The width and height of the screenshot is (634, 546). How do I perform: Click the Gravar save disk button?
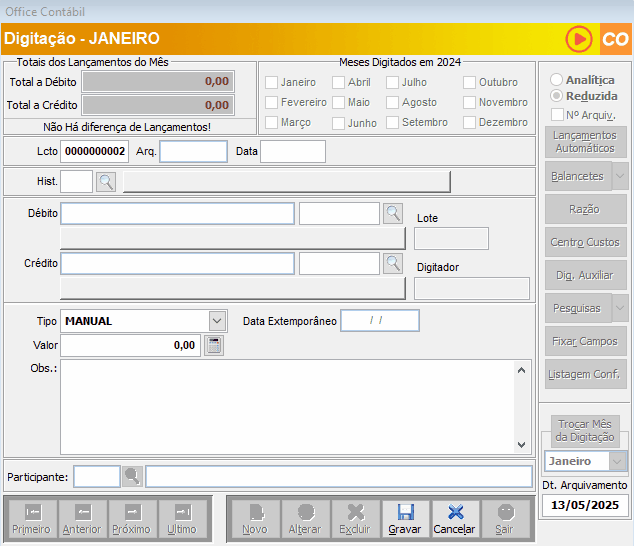(x=404, y=518)
